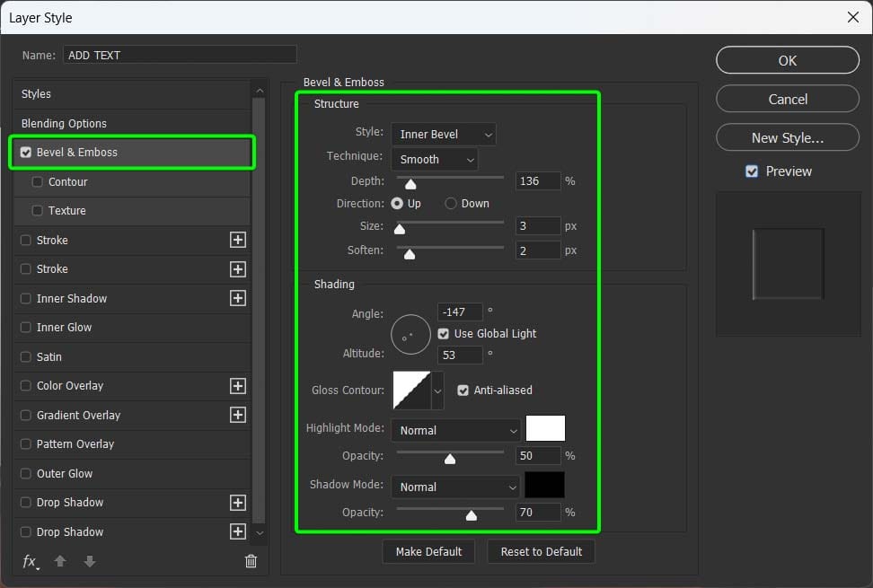Image resolution: width=873 pixels, height=588 pixels.
Task: Click the Size value field showing 3
Action: [537, 226]
